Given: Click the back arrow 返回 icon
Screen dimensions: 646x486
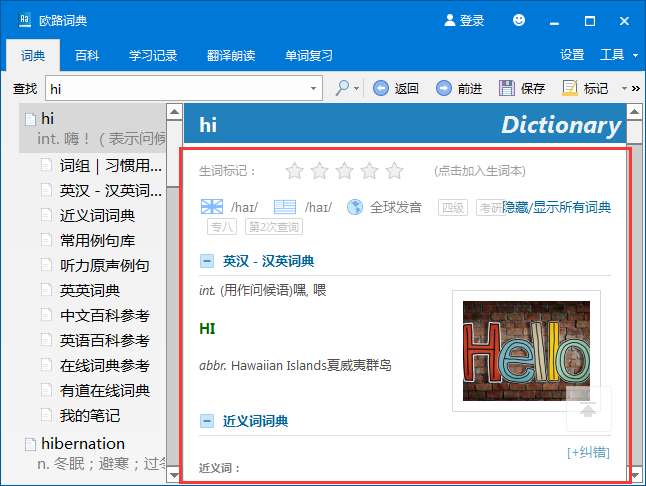Looking at the screenshot, I should click(381, 88).
